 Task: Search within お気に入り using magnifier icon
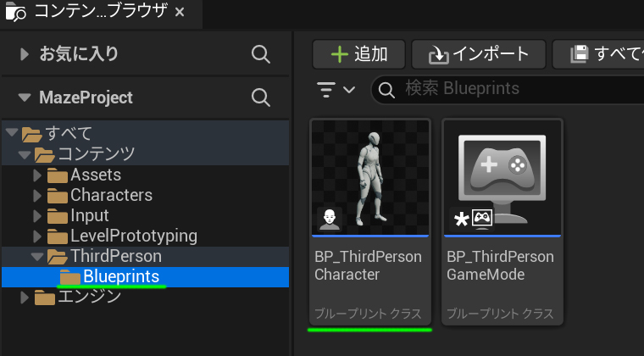click(261, 54)
